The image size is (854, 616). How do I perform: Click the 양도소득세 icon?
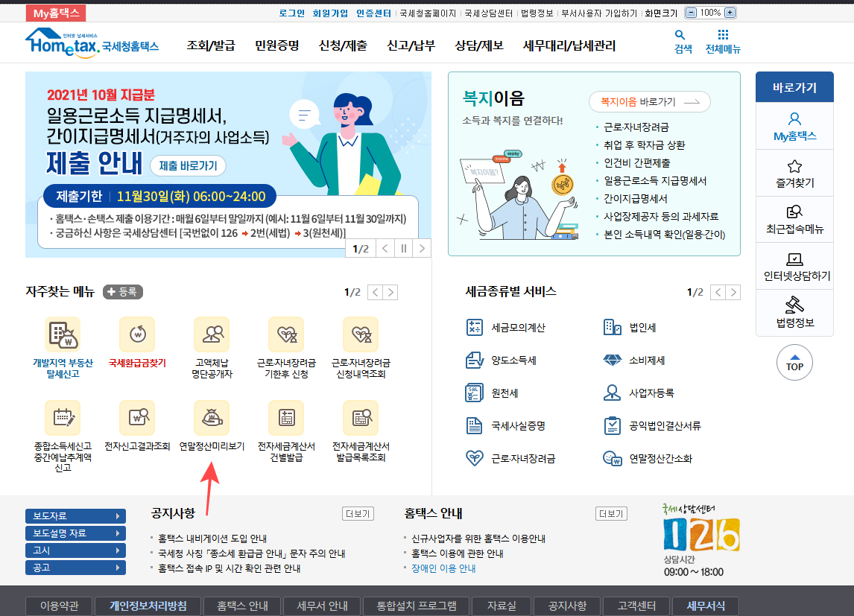[475, 361]
